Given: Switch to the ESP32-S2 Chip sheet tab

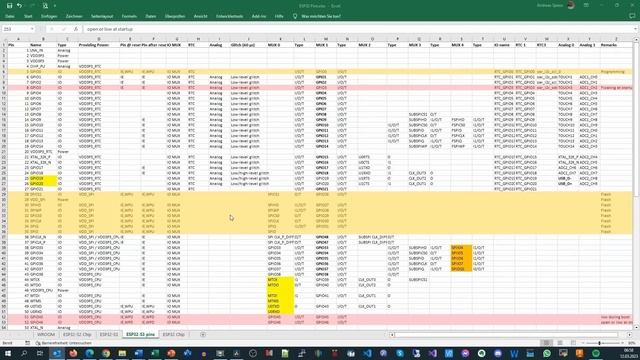Looking at the screenshot, I should tap(77, 334).
